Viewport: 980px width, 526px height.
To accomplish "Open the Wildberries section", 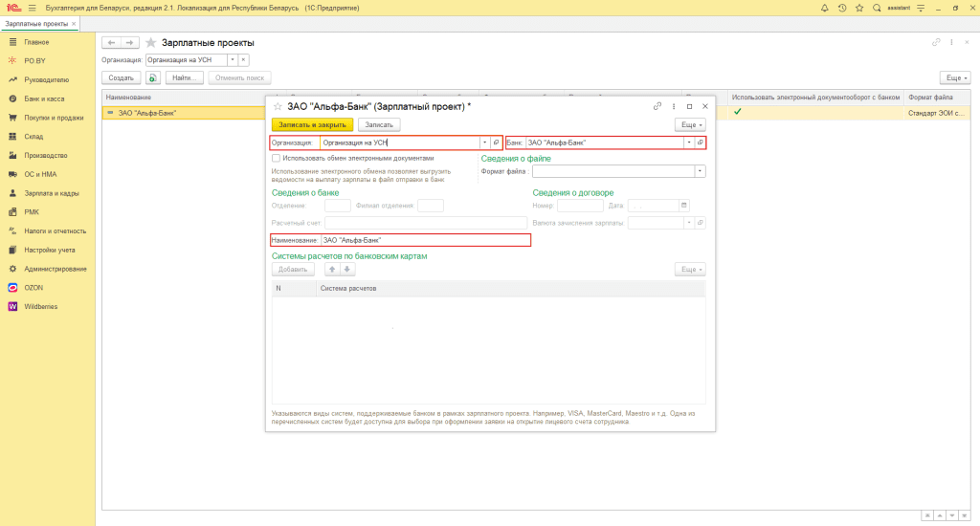I will pyautogui.click(x=40, y=307).
